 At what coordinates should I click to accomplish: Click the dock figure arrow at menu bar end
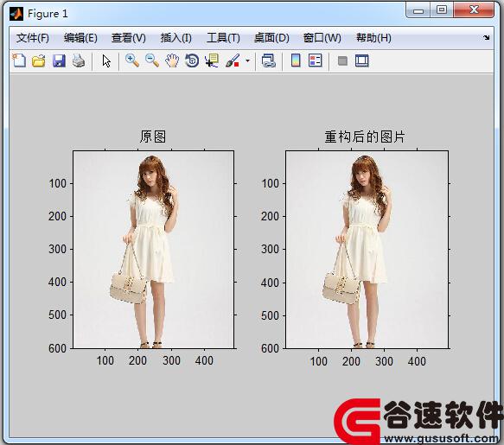pyautogui.click(x=487, y=38)
